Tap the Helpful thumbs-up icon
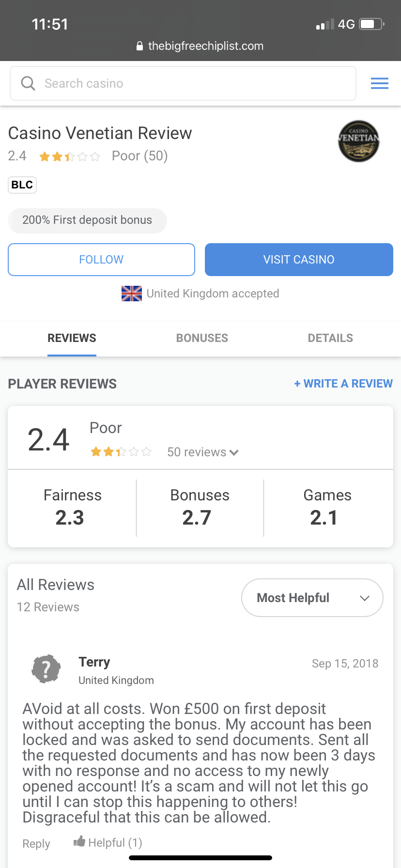Viewport: 401px width, 868px height. tap(79, 842)
